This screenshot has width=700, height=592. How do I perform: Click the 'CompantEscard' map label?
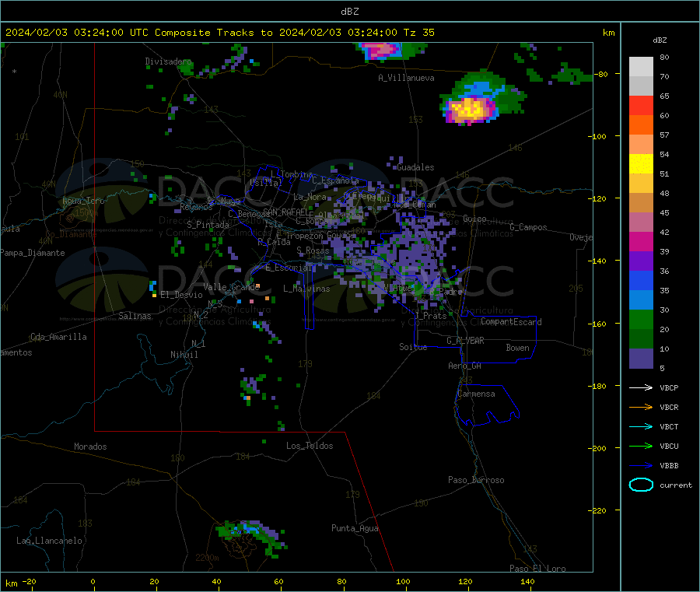[x=511, y=322]
